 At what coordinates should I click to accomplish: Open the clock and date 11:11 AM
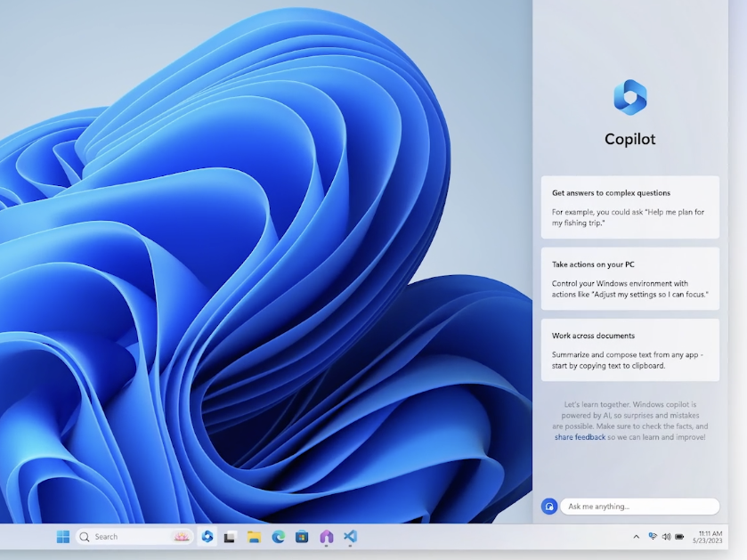(708, 537)
